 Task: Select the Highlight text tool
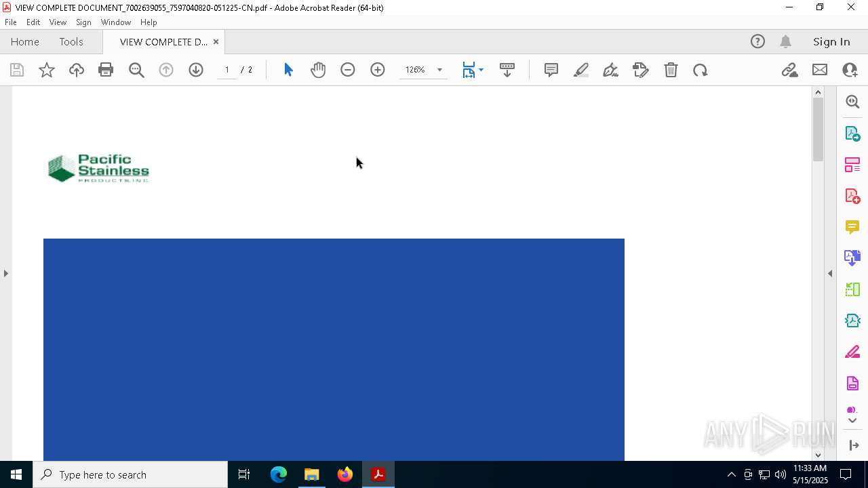581,70
